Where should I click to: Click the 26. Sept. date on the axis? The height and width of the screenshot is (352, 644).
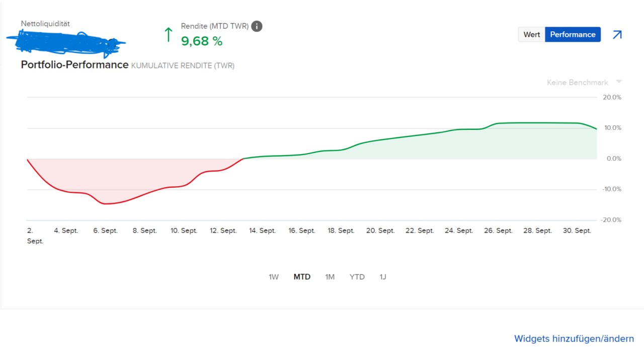[x=498, y=231]
